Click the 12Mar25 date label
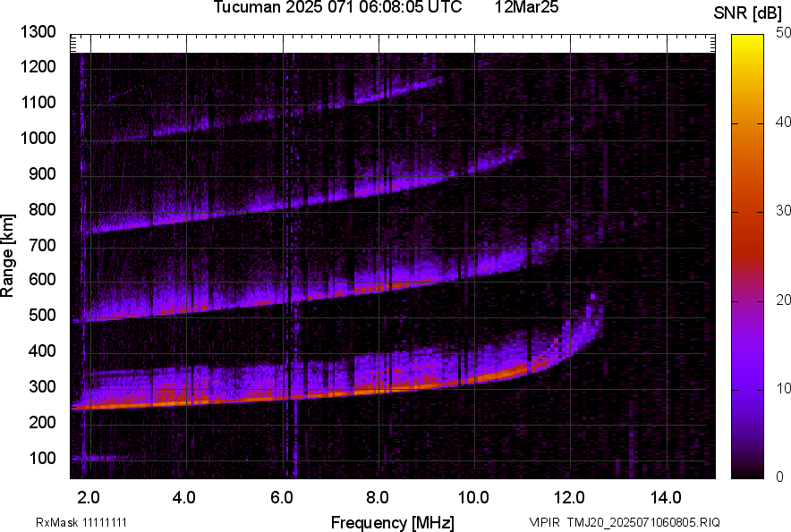The image size is (791, 532). 526,8
